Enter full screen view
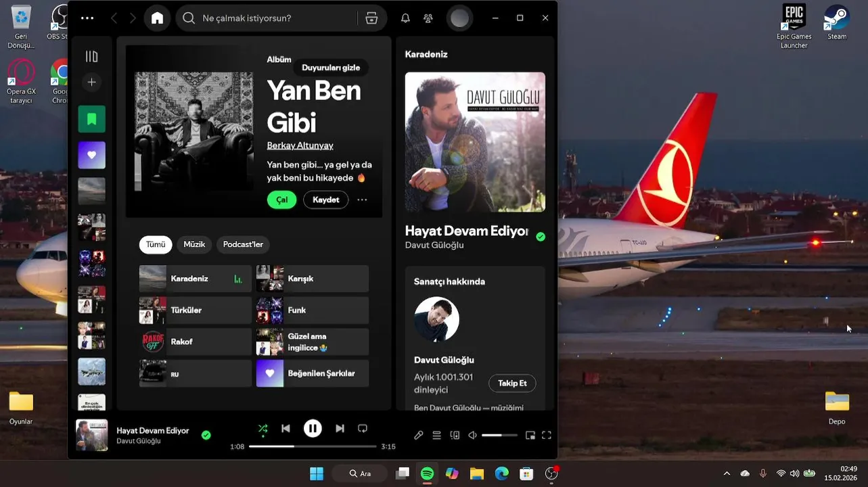 coord(547,436)
